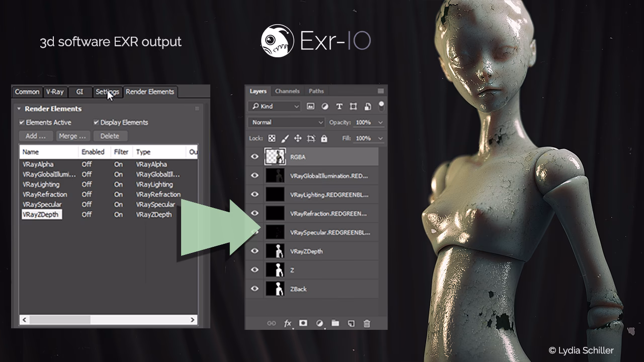Create a new layer
This screenshot has height=362, width=644.
click(x=351, y=323)
